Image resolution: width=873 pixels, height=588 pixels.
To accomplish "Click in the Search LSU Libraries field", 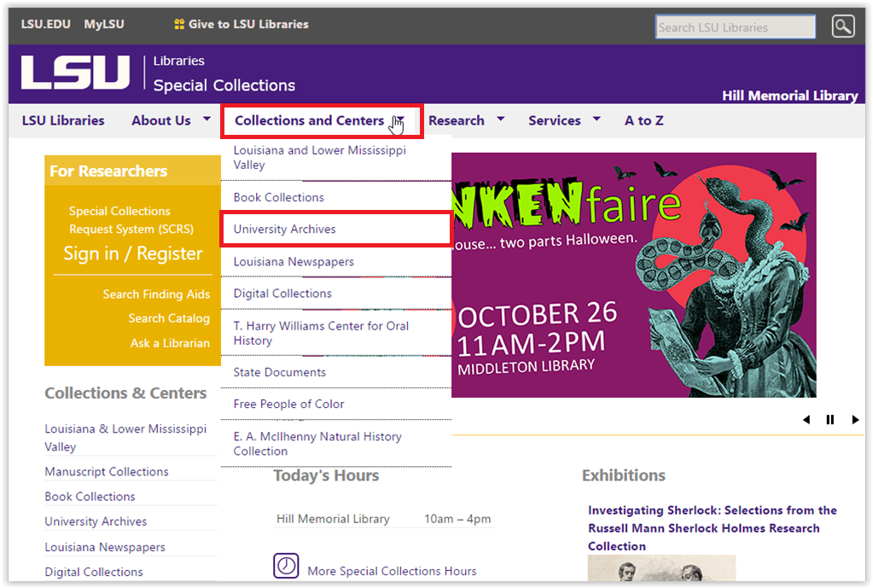I will [736, 26].
